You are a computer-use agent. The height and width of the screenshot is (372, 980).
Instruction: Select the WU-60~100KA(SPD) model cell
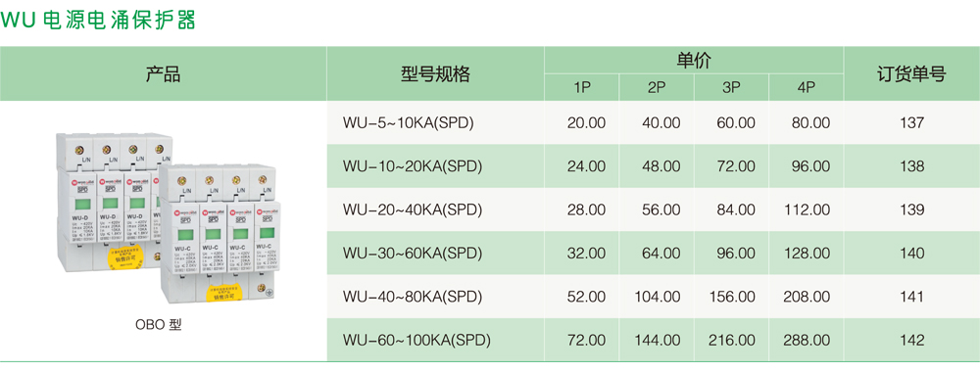coord(435,340)
